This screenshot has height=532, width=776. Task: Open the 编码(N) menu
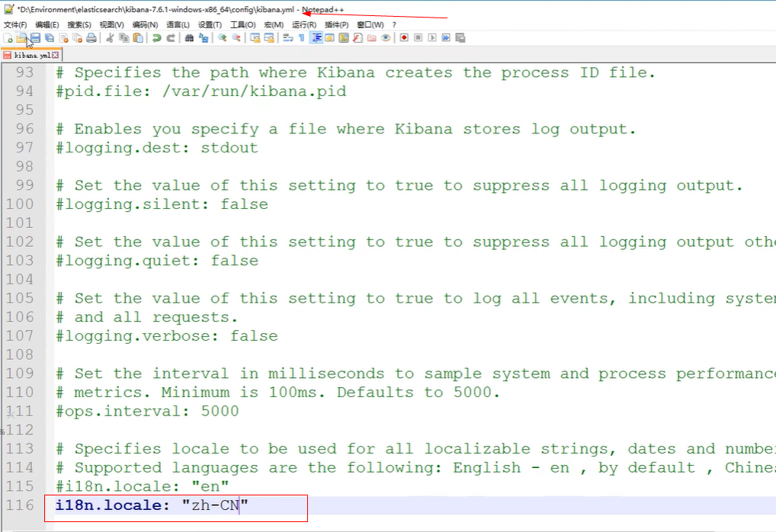click(145, 24)
